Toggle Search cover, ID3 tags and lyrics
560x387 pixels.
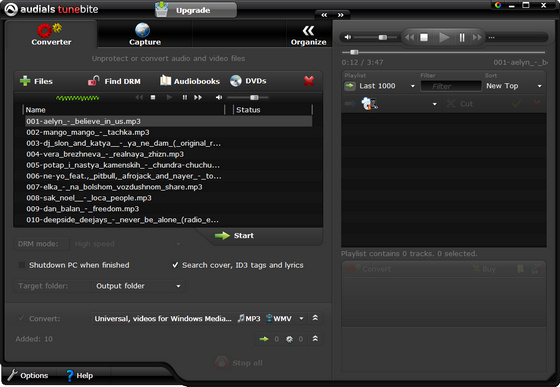pyautogui.click(x=175, y=265)
